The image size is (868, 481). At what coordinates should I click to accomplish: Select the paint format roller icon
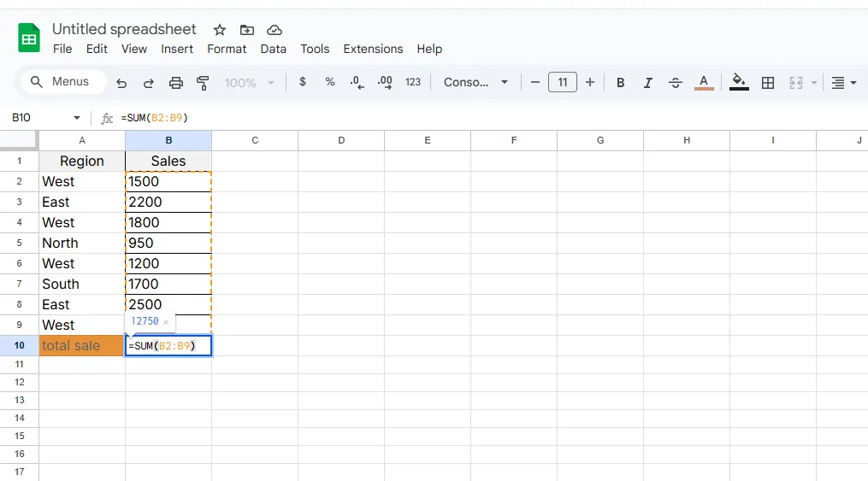[203, 83]
